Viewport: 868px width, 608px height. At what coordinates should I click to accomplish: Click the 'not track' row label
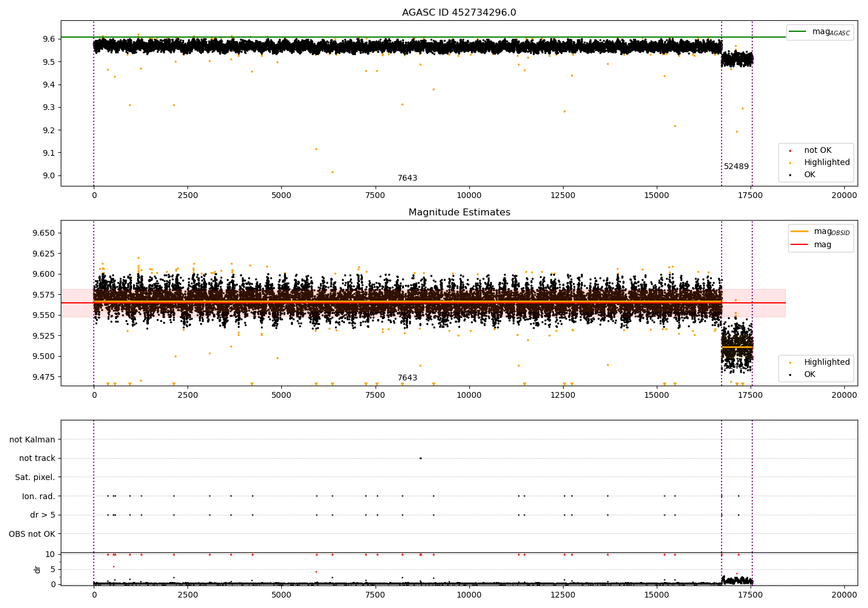pyautogui.click(x=37, y=459)
